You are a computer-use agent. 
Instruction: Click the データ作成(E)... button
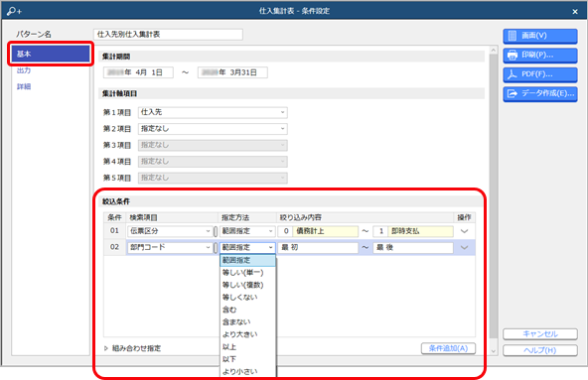coord(540,93)
